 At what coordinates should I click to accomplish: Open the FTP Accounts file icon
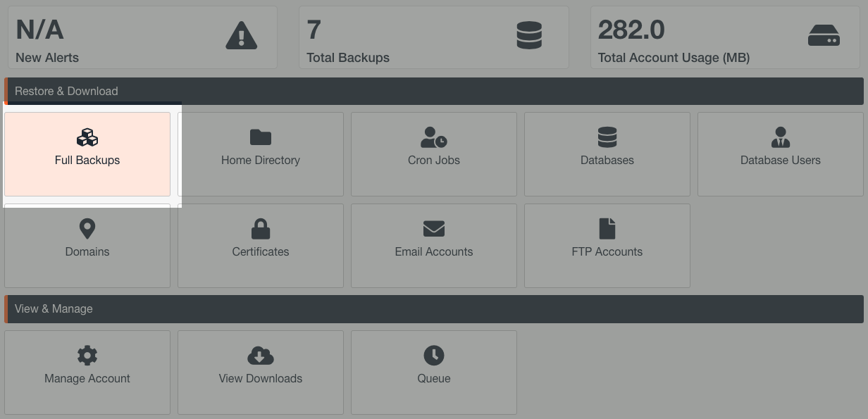pyautogui.click(x=607, y=229)
